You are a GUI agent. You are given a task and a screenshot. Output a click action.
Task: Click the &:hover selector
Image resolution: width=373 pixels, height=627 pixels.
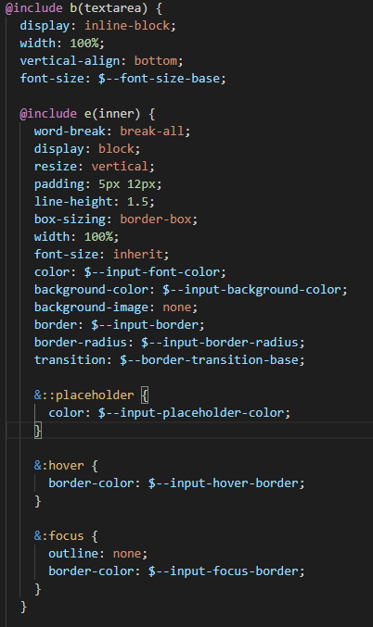(59, 465)
